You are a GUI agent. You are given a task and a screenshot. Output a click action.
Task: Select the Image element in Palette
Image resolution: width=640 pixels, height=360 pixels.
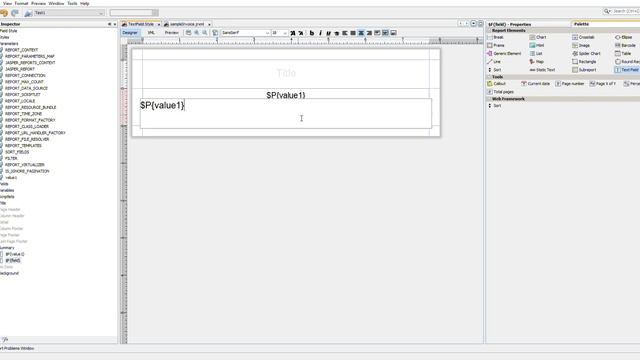(581, 45)
